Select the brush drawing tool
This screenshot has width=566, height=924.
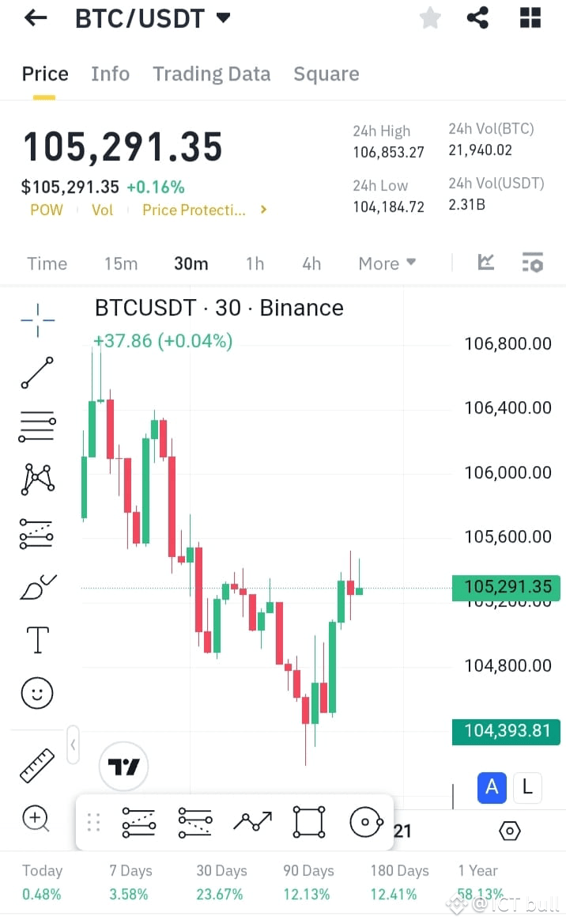[x=36, y=587]
